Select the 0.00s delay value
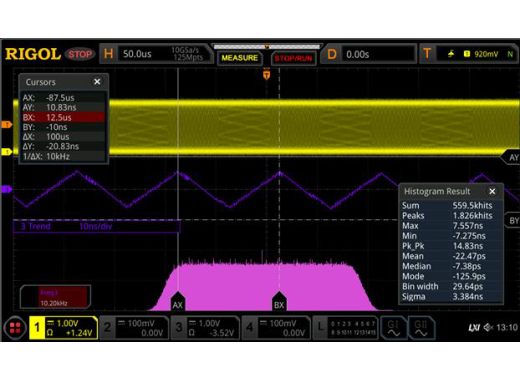The image size is (520, 380). (x=357, y=54)
